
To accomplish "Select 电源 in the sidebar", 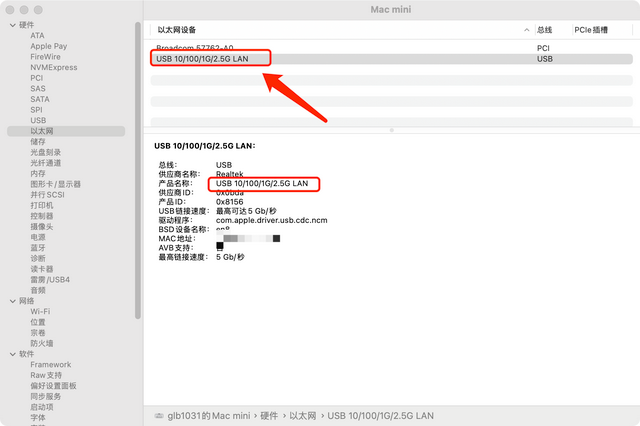I will [38, 237].
